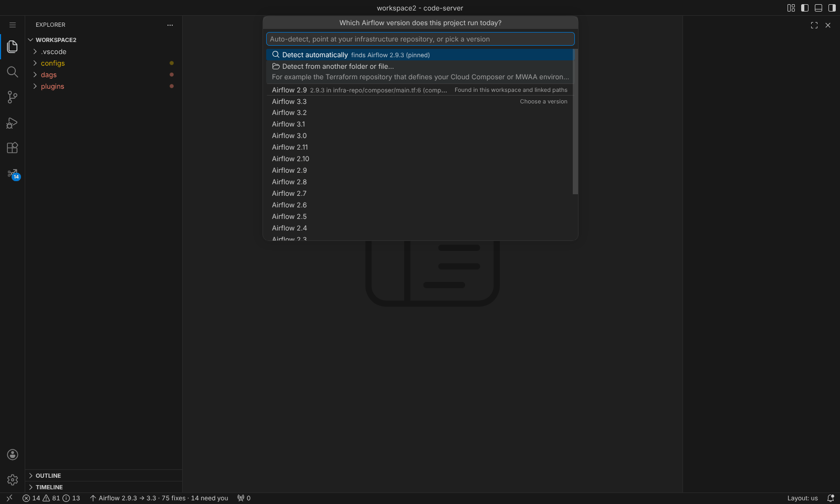Viewport: 840px width, 504px height.
Task: Select Airflow 3.2 version
Action: point(419,113)
